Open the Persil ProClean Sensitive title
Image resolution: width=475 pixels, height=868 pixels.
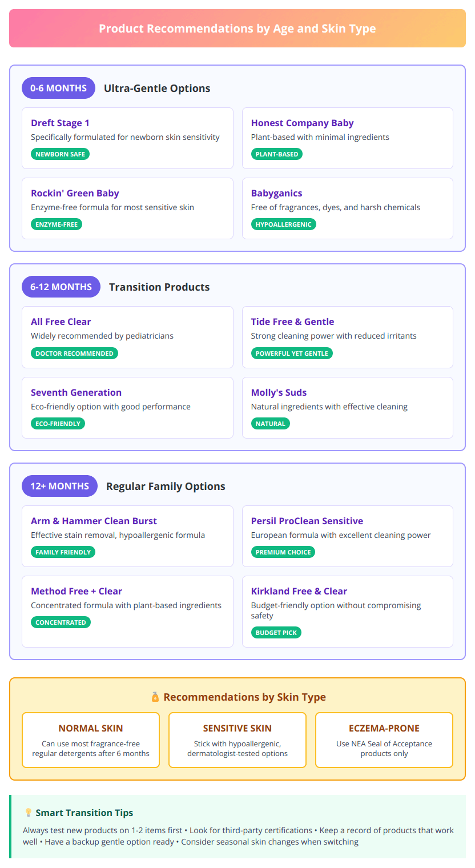click(x=307, y=521)
